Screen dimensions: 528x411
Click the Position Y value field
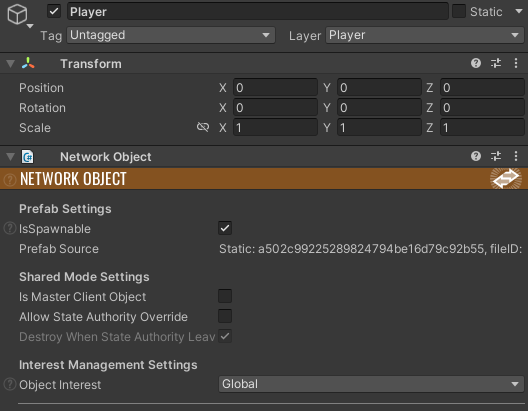coord(379,88)
